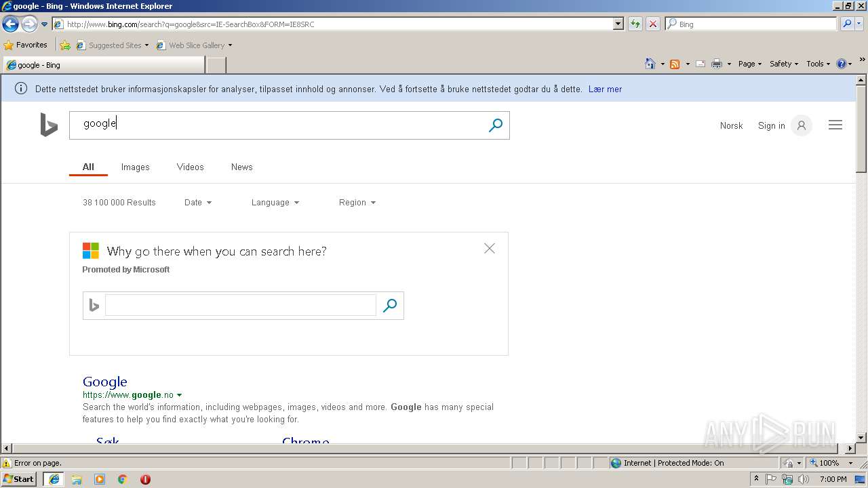The width and height of the screenshot is (868, 488).
Task: Click the 7:00 PM system clock
Action: [x=833, y=479]
